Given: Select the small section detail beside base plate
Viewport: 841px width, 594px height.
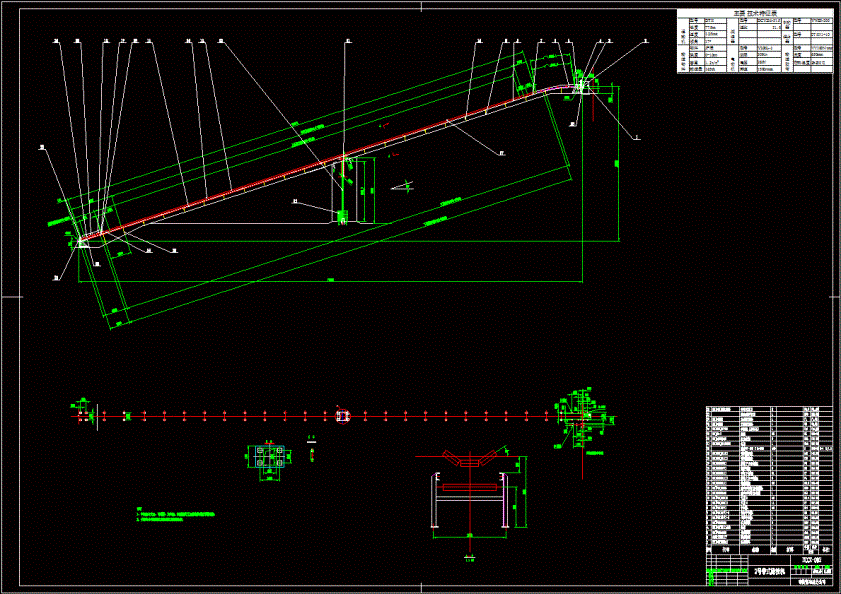Looking at the screenshot, I should coord(312,452).
